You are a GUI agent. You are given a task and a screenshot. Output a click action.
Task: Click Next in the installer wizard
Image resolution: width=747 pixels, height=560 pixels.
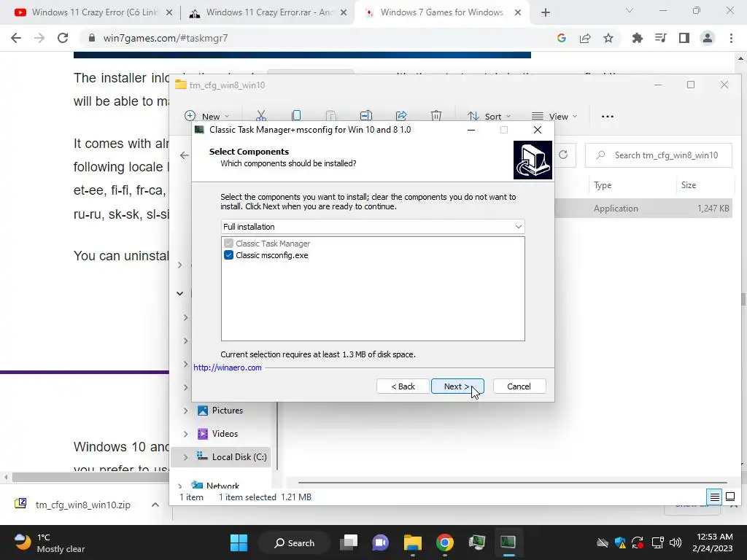click(457, 386)
